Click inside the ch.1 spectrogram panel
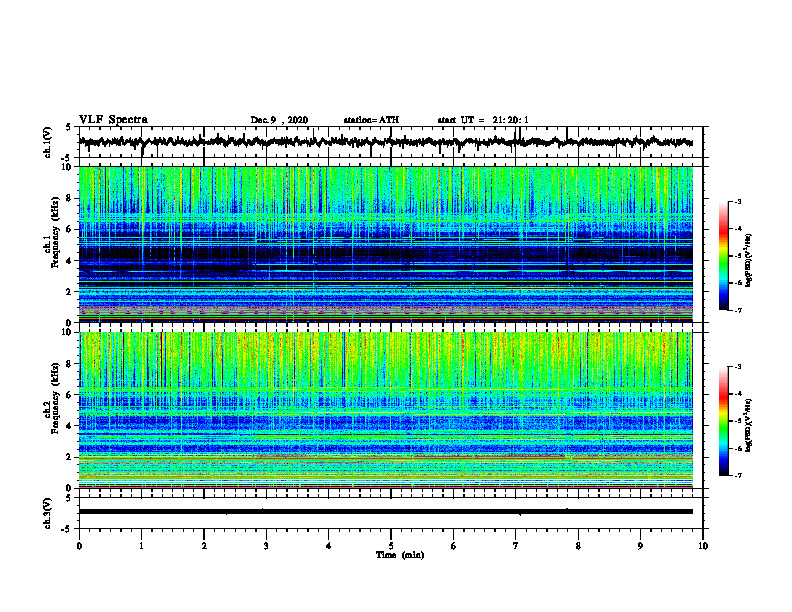The height and width of the screenshot is (612, 792). (386, 244)
